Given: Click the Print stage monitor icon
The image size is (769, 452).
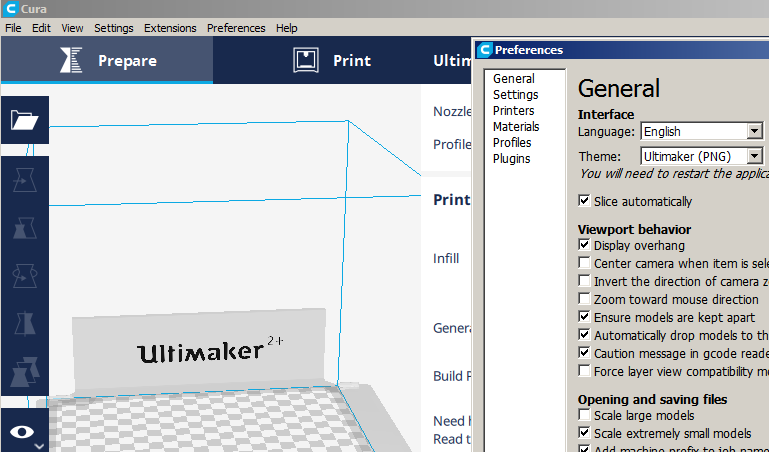Looking at the screenshot, I should point(306,60).
